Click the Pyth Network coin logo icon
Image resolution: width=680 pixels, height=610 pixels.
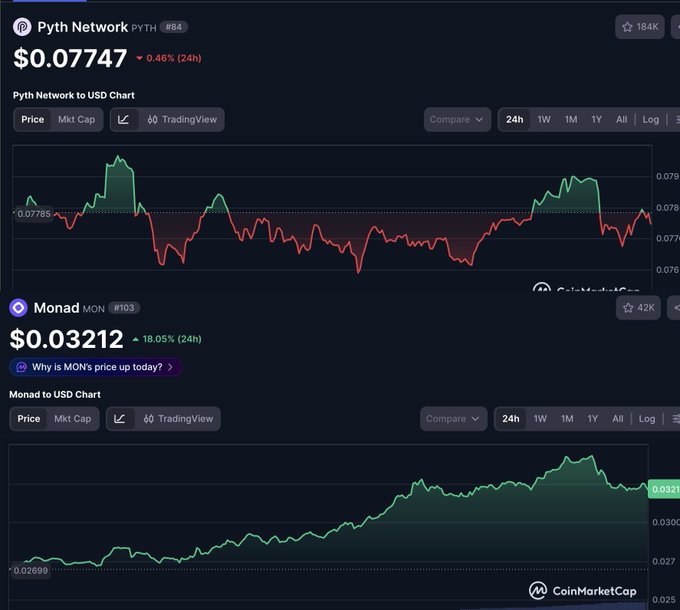[22, 27]
